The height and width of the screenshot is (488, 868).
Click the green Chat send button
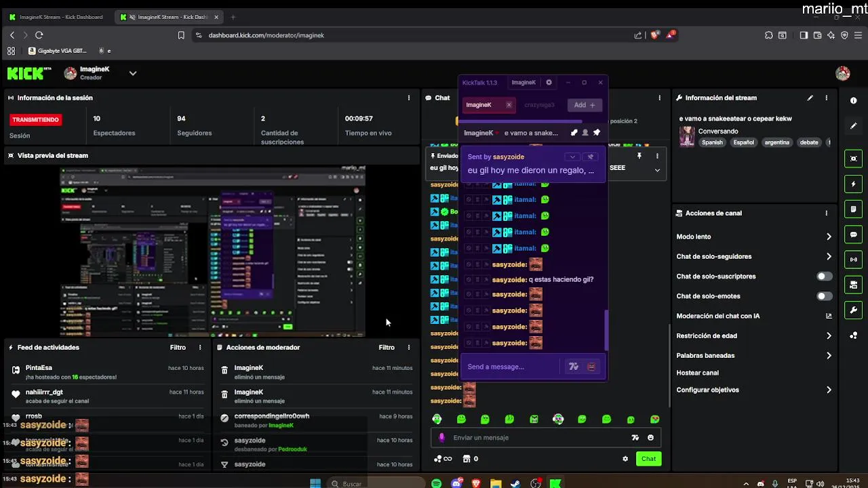[648, 459]
